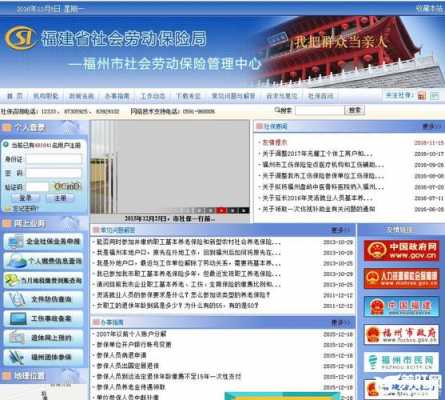Click the 社保新闻 section header icon
This screenshot has height=400, width=445.
(x=259, y=126)
